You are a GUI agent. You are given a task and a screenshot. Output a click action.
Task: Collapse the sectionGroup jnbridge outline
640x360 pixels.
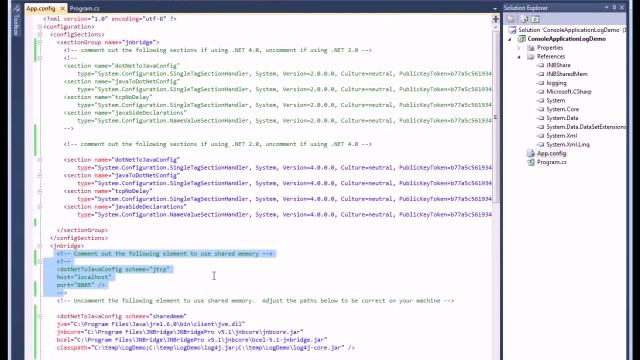pyautogui.click(x=40, y=42)
